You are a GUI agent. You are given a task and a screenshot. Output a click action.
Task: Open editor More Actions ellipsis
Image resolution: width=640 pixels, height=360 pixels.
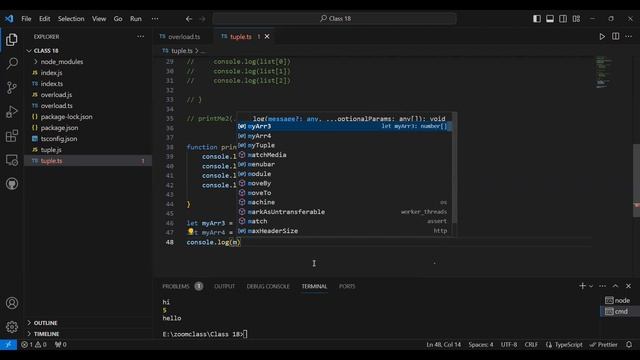pos(629,36)
